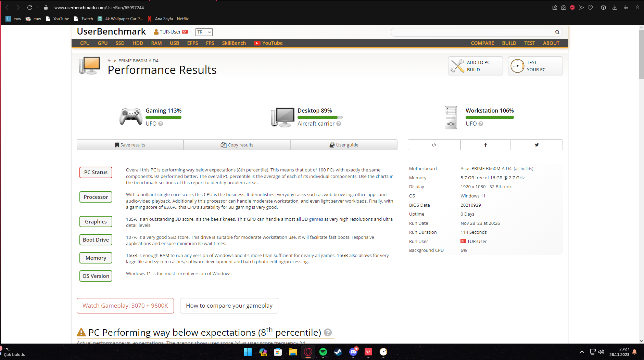Open Discord from the taskbar

pyautogui.click(x=353, y=352)
